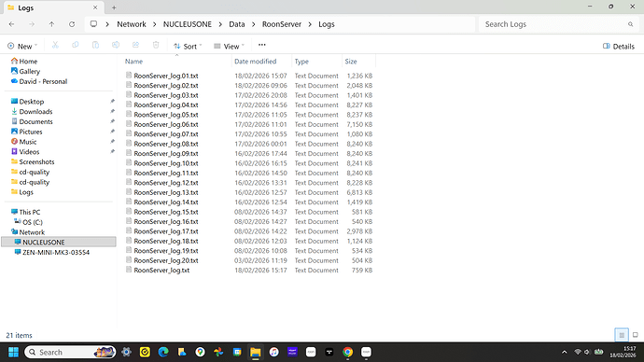Click RoonServer in the breadcrumb path
The width and height of the screenshot is (644, 362).
[x=282, y=24]
